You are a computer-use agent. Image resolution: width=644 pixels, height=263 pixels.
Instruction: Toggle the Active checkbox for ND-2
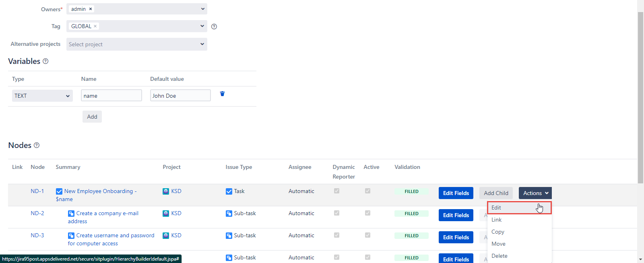tap(367, 213)
